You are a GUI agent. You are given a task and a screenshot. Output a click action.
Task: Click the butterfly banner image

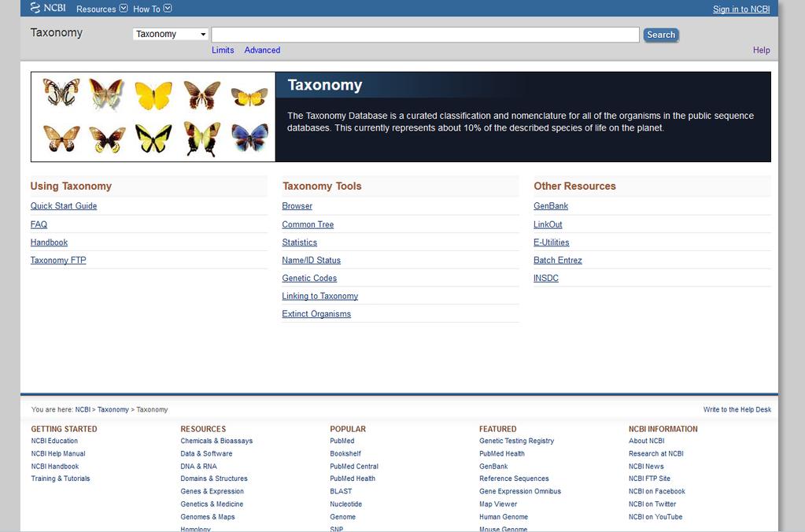[x=153, y=116]
